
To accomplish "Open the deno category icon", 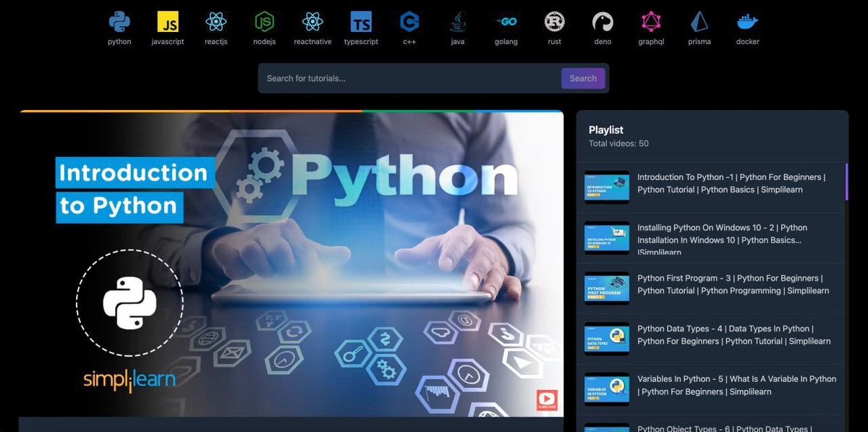I will click(603, 22).
